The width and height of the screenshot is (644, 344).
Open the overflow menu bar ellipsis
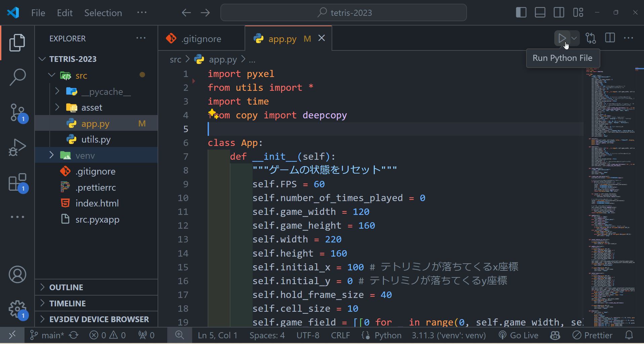tap(142, 12)
